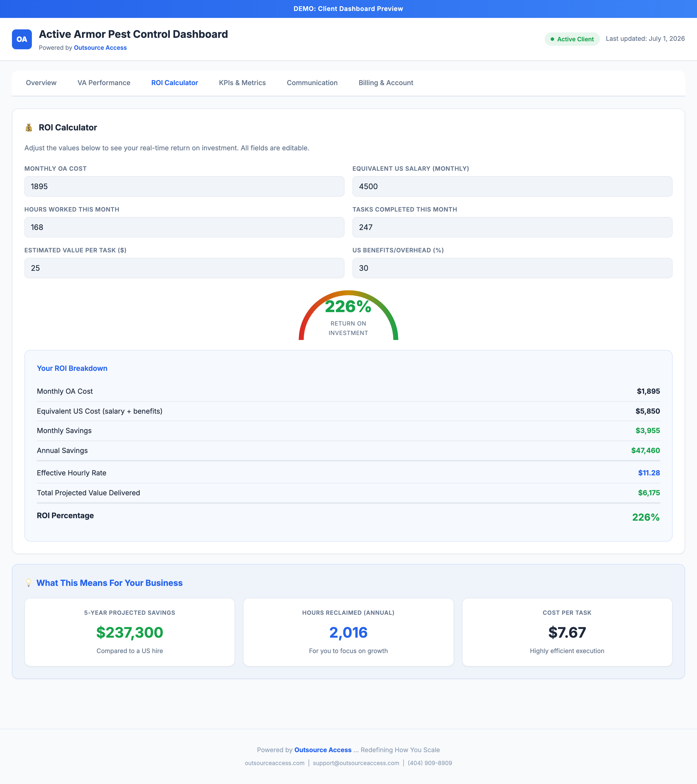Open outsourceaccess.com in the footer
Screen dimensions: 697x784
(275, 763)
